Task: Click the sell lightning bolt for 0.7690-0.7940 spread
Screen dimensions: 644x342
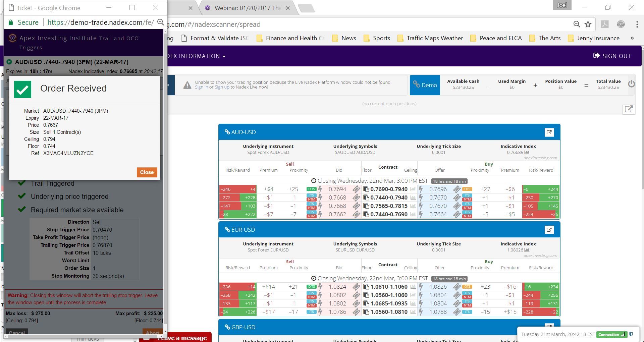Action: [x=320, y=189]
